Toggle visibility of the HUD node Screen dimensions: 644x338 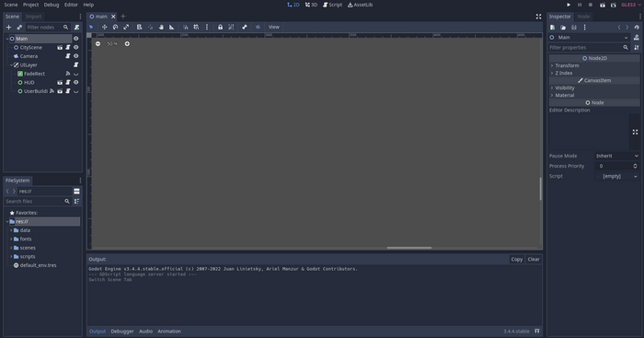(x=76, y=82)
